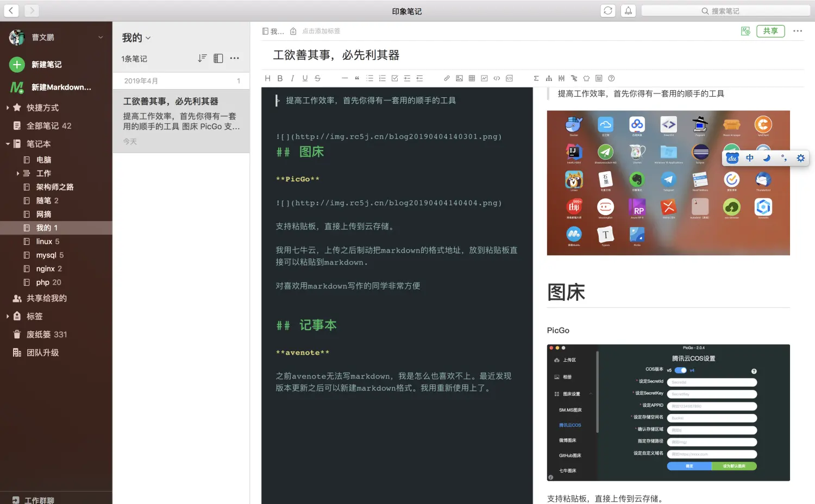Create a new Markdown note
815x504 pixels.
51,87
